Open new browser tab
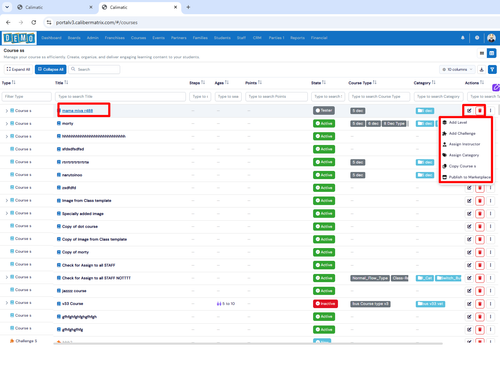This screenshot has height=366, width=500. coord(188,7)
